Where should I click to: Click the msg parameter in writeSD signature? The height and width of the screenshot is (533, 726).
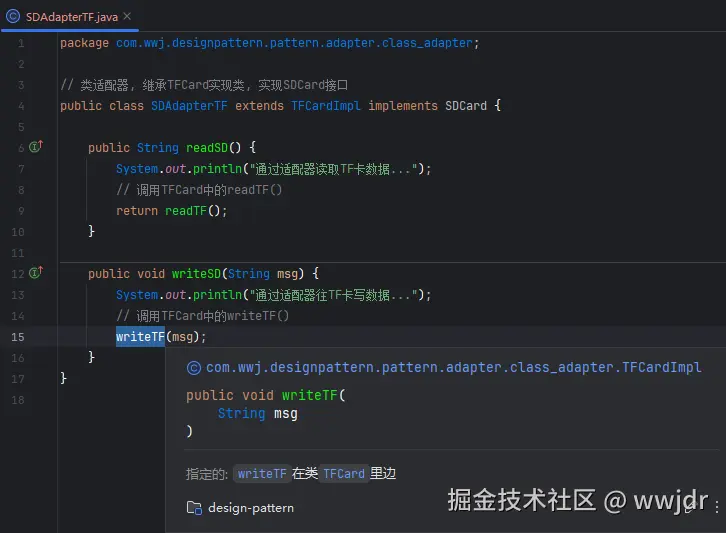coord(287,274)
